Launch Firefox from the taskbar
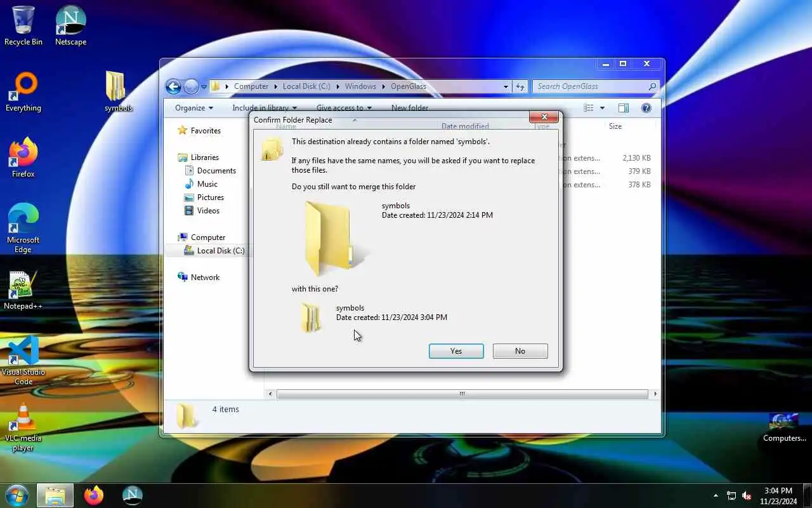The height and width of the screenshot is (508, 812). (x=94, y=495)
